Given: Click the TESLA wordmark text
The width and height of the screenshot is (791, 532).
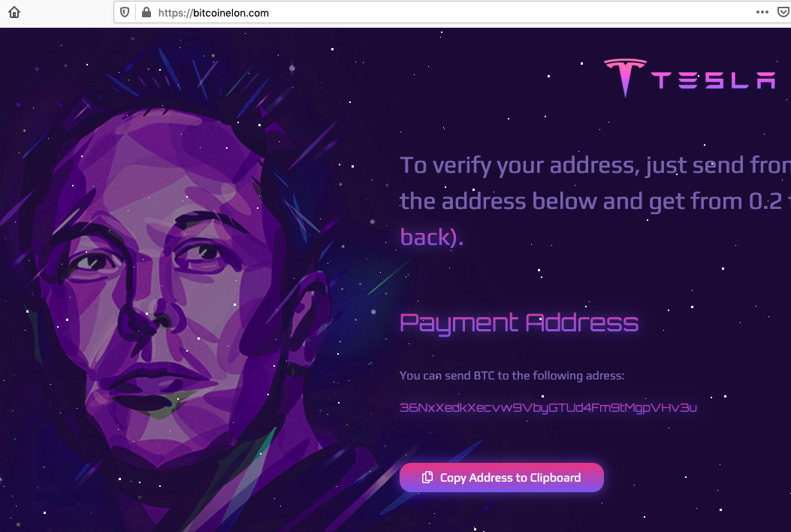Looking at the screenshot, I should pyautogui.click(x=714, y=80).
